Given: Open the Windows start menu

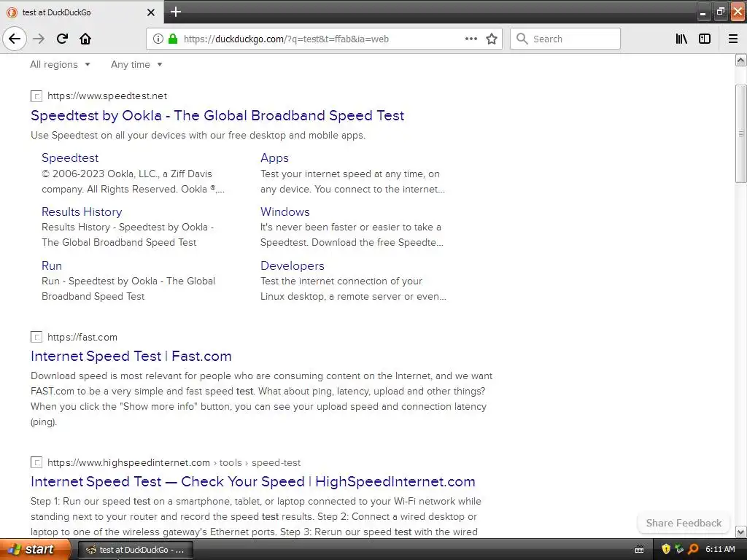Looking at the screenshot, I should [x=34, y=550].
